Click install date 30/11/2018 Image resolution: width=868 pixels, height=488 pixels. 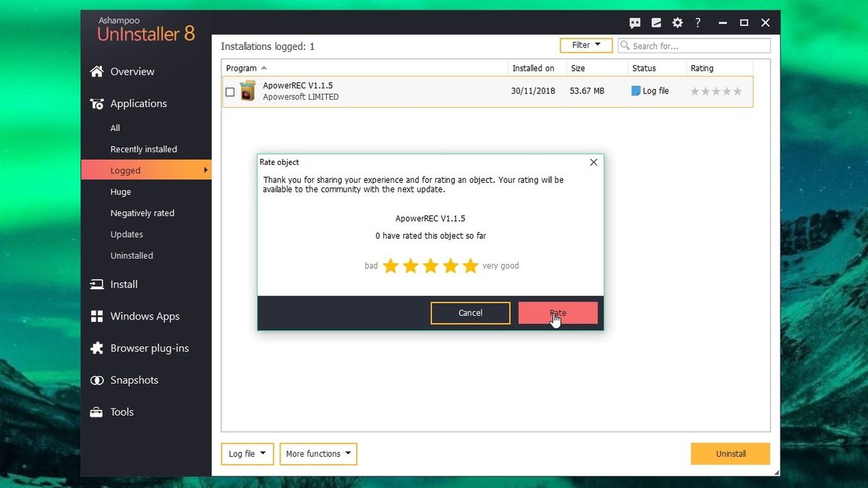pyautogui.click(x=533, y=91)
